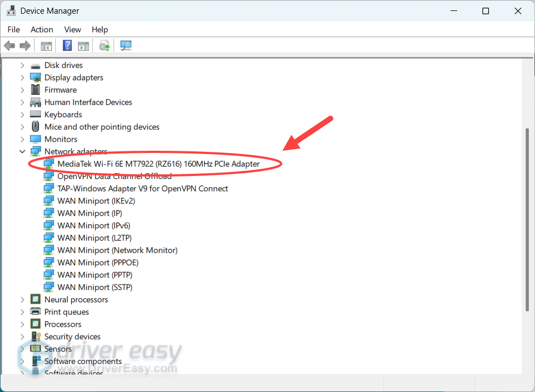
Task: Expand the Print queues node
Action: [22, 311]
